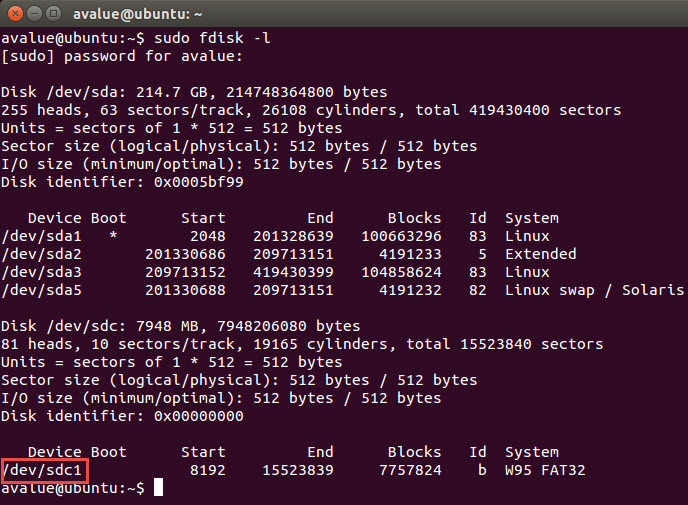Minimize the terminal window
Viewport: 688px width, 505px height.
pyautogui.click(x=35, y=13)
